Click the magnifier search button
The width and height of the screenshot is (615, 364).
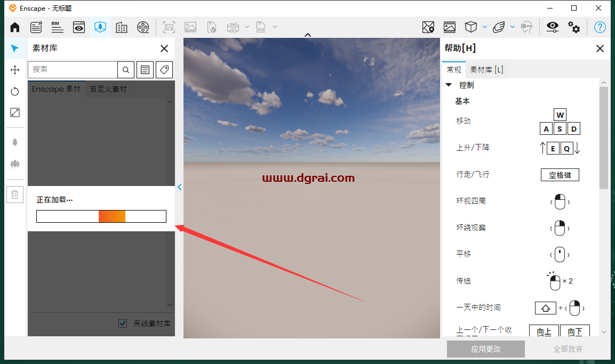(x=126, y=70)
